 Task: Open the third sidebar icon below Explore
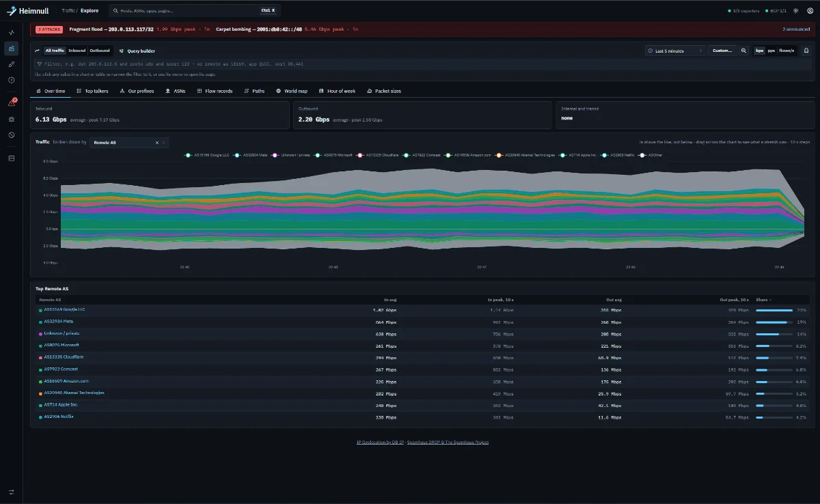click(11, 64)
